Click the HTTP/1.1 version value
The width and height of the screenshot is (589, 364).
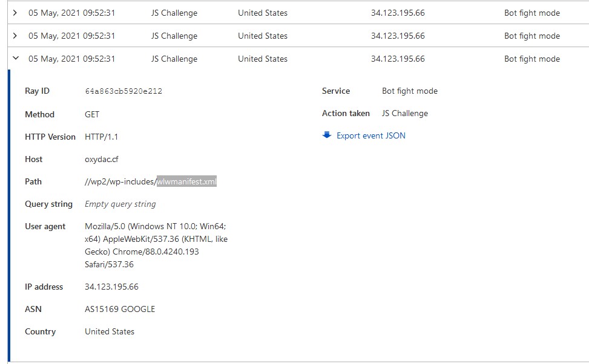(x=102, y=137)
